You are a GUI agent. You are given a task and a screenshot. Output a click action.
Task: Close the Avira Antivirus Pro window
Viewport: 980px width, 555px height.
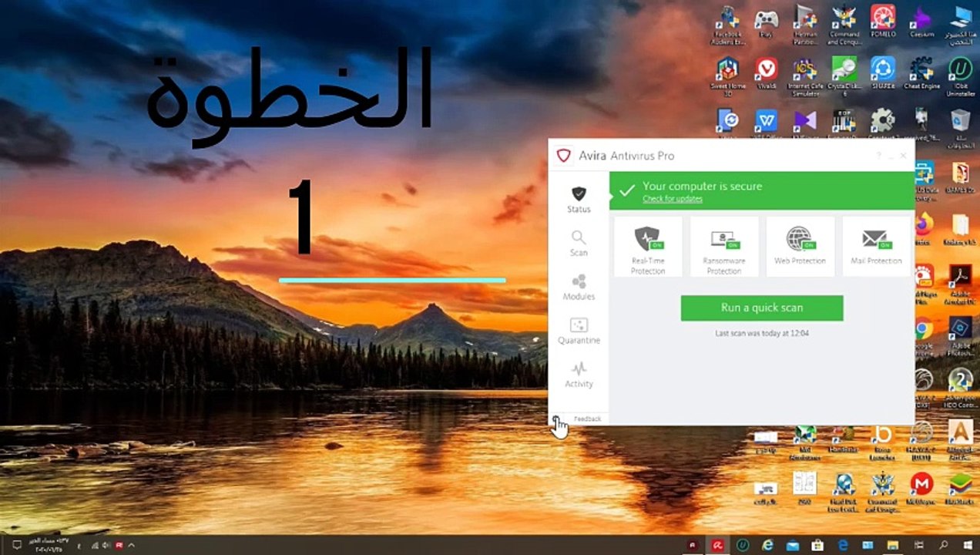coord(903,156)
